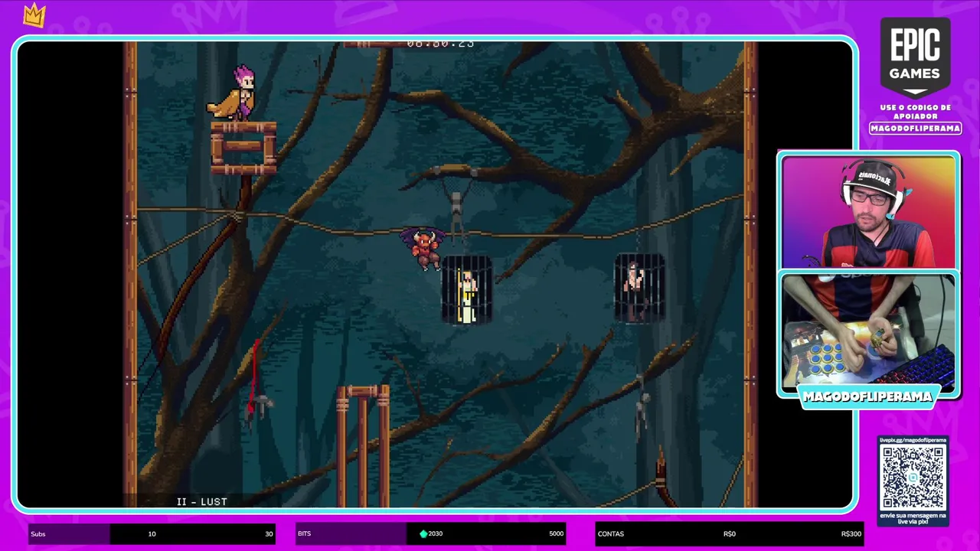This screenshot has width=980, height=551.
Task: Click the wooden pillar gate at bottom
Action: [x=363, y=445]
